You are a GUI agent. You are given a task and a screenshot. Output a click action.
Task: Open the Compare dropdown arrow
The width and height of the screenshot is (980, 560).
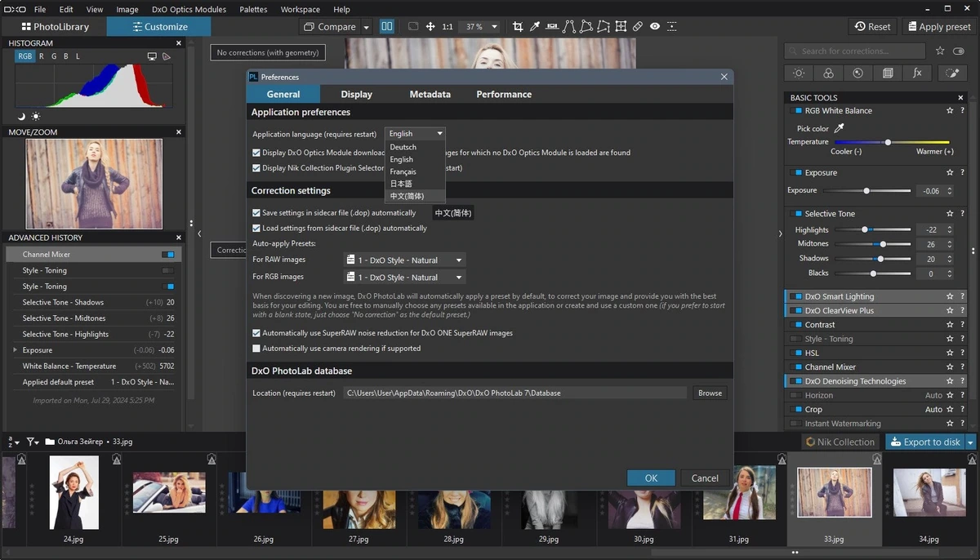pyautogui.click(x=366, y=27)
